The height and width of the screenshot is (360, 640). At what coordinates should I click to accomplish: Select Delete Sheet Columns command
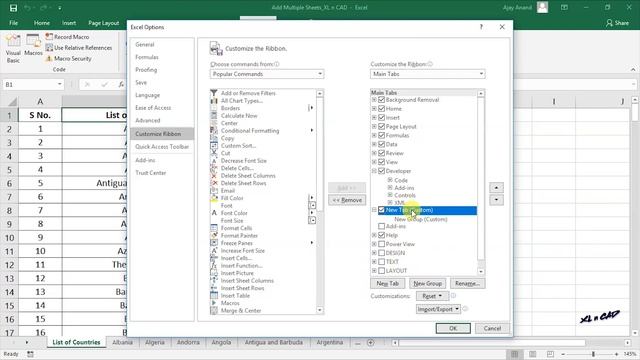click(x=248, y=176)
